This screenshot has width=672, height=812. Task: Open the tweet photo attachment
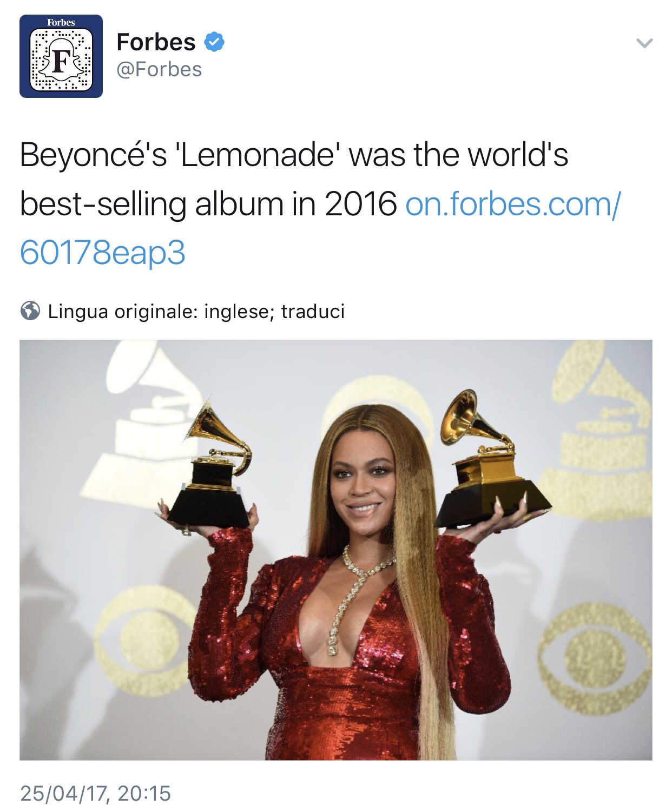[335, 550]
